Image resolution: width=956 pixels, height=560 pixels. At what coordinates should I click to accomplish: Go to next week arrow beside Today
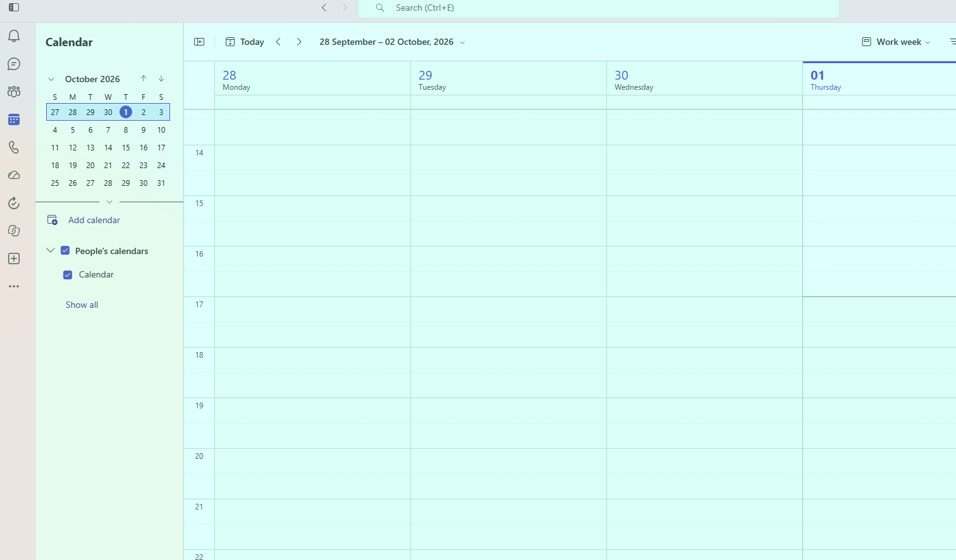[x=299, y=42]
